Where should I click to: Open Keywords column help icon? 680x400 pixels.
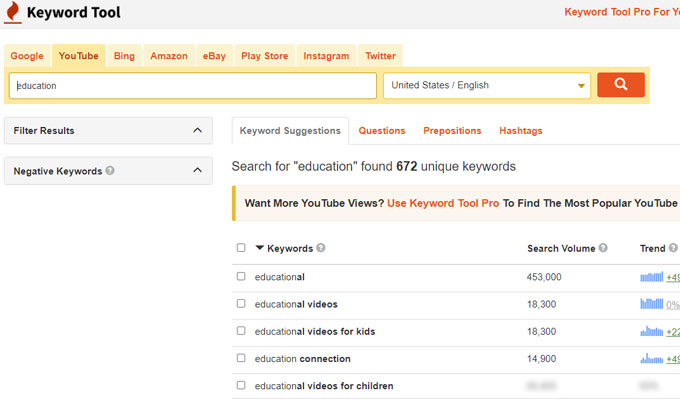coord(320,248)
